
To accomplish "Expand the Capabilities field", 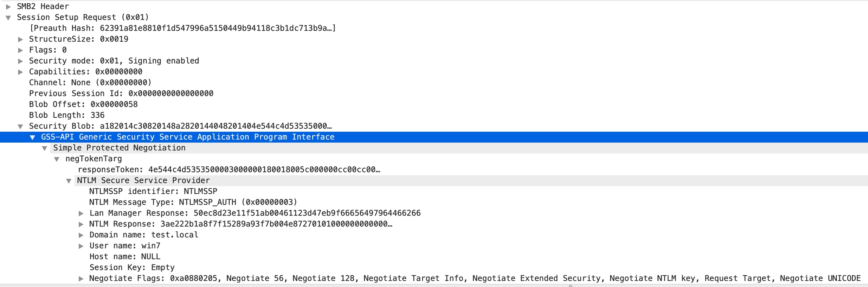I will click(x=21, y=72).
